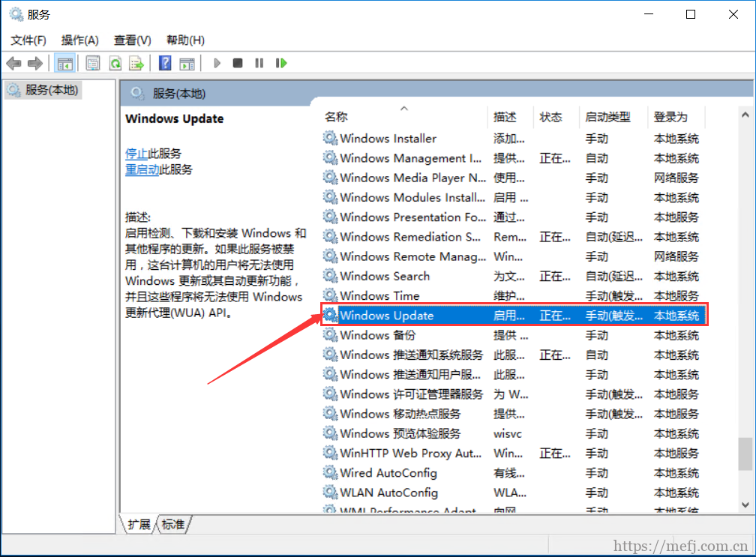Click the Refresh toolbar icon
This screenshot has width=756, height=557.
(x=115, y=63)
